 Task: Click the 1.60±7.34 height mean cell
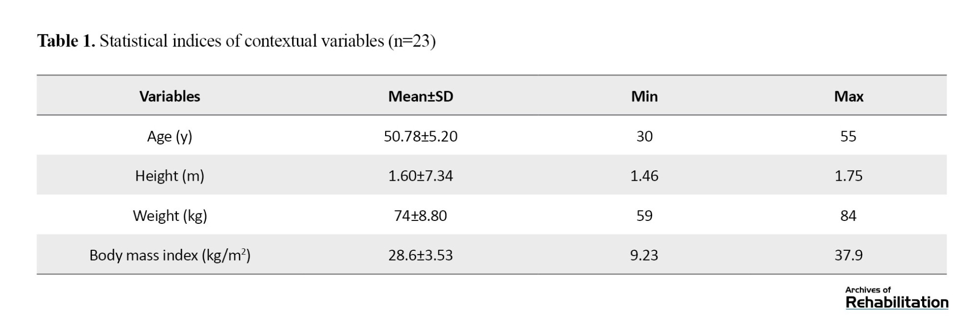(420, 176)
